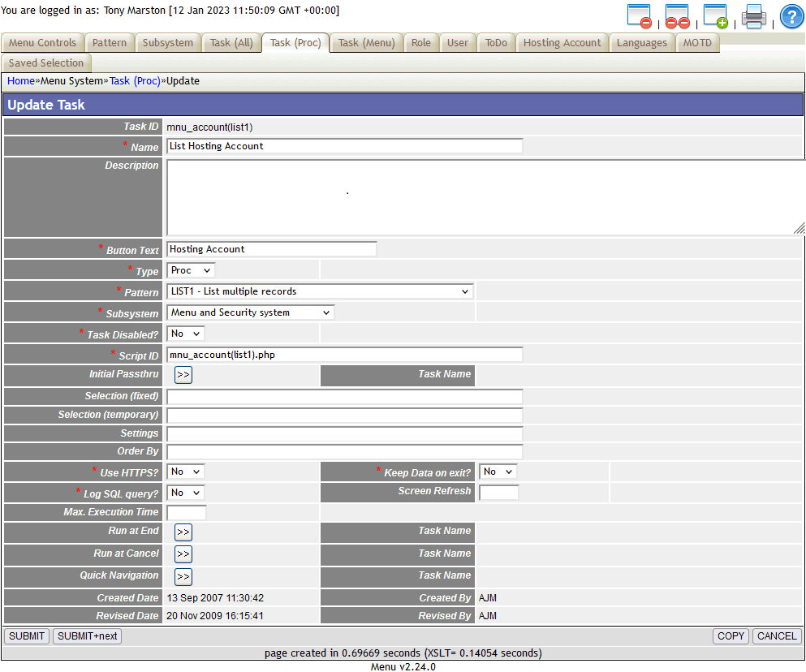Open the Quick Navigation task picker
This screenshot has height=672, width=806.
tap(183, 575)
